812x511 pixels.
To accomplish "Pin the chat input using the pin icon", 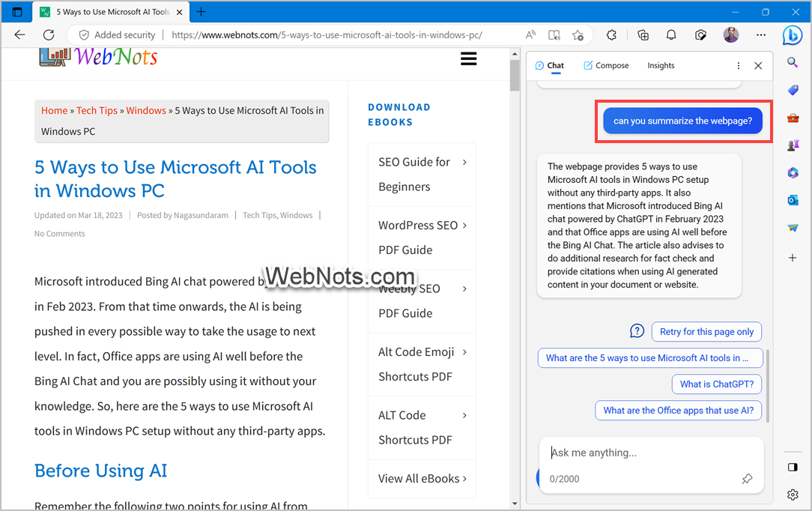I will [747, 478].
